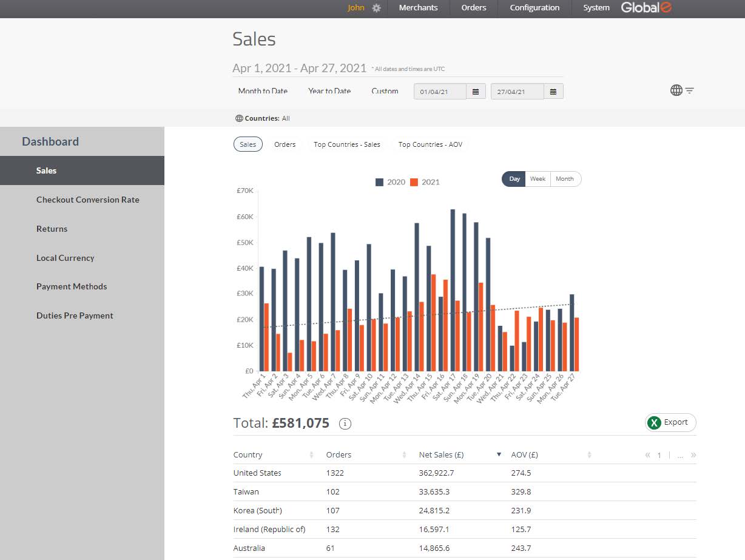Open the settings gear next to John
Screen dimensions: 745x560
pos(377,8)
